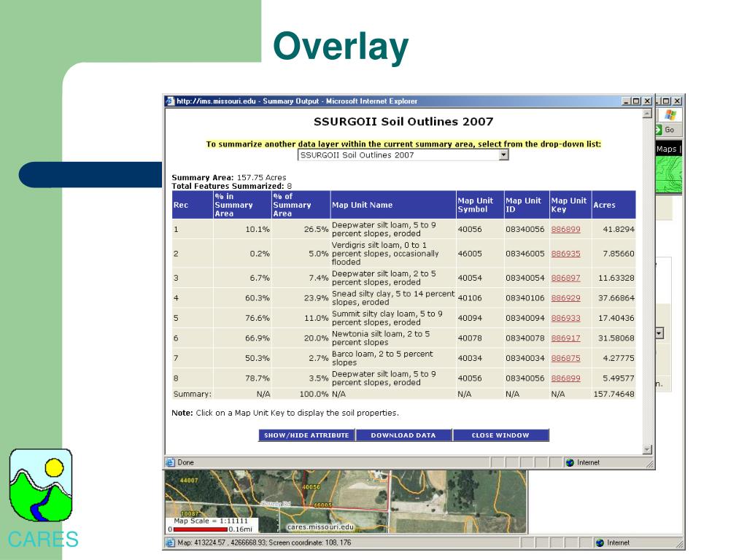Image resolution: width=747 pixels, height=560 pixels.
Task: Click the "cares.missouri.edu" label on the map
Action: (x=321, y=526)
